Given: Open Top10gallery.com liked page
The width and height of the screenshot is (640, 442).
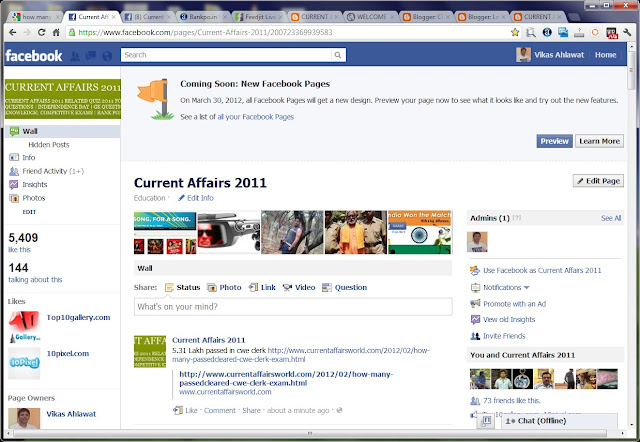Looking at the screenshot, I should [78, 317].
